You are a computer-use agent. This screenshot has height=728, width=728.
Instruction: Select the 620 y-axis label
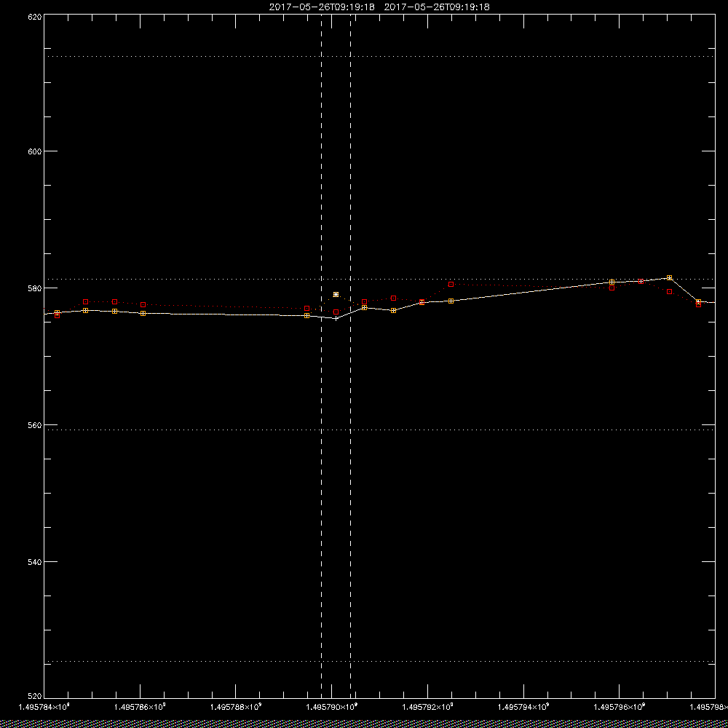click(x=35, y=17)
